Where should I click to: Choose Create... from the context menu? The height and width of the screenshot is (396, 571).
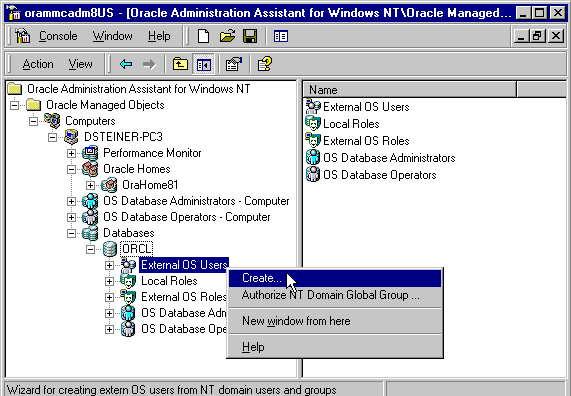point(334,278)
